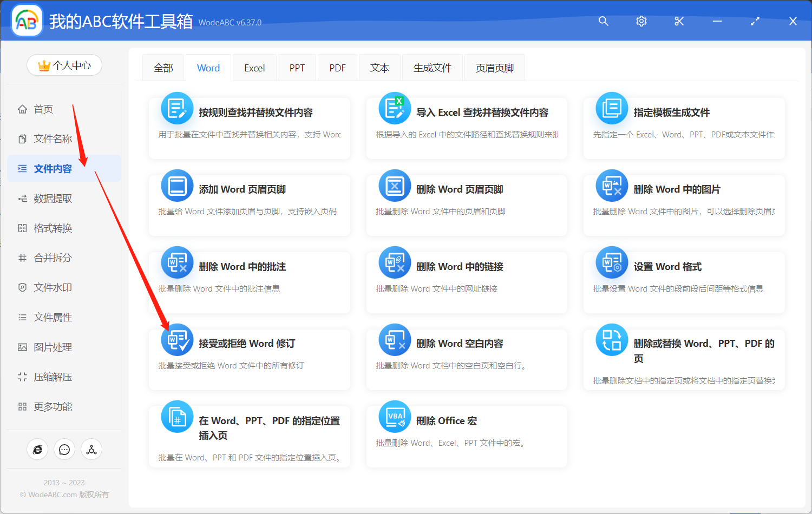Viewport: 812px width, 514px height.
Task: Open the 页眉页脚 tab
Action: pos(494,67)
